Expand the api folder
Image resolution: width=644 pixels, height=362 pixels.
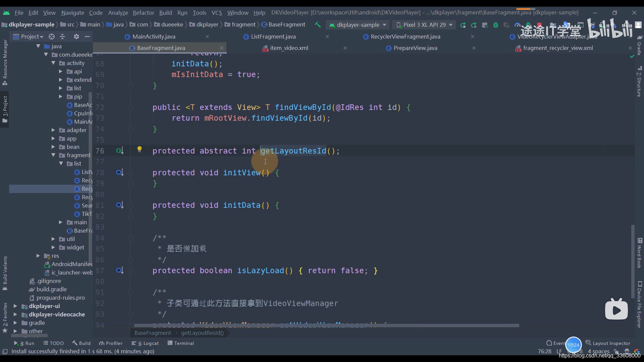[61, 71]
